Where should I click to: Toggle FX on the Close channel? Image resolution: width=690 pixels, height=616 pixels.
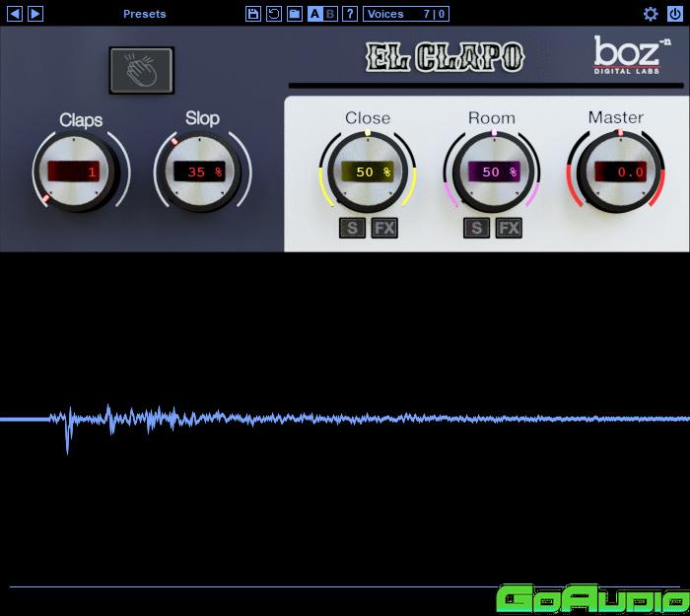tap(384, 228)
